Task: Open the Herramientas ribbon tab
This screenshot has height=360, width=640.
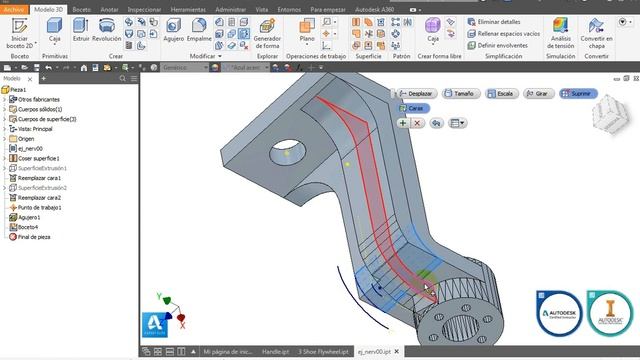Action: tap(188, 9)
